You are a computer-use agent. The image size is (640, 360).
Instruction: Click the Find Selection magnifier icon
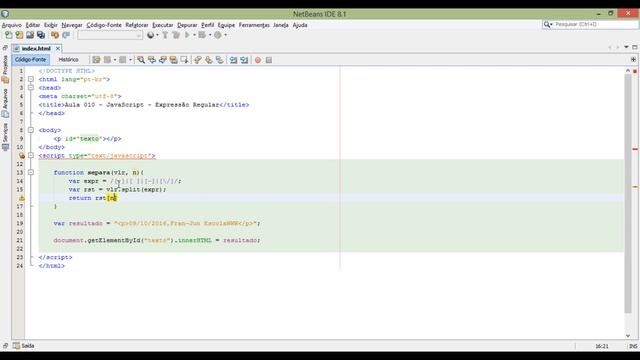(141, 60)
